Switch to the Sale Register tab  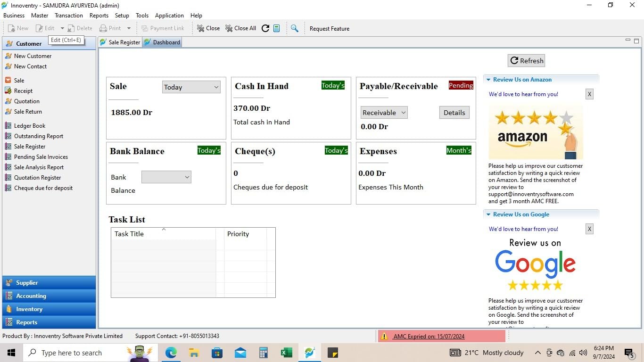coord(124,42)
